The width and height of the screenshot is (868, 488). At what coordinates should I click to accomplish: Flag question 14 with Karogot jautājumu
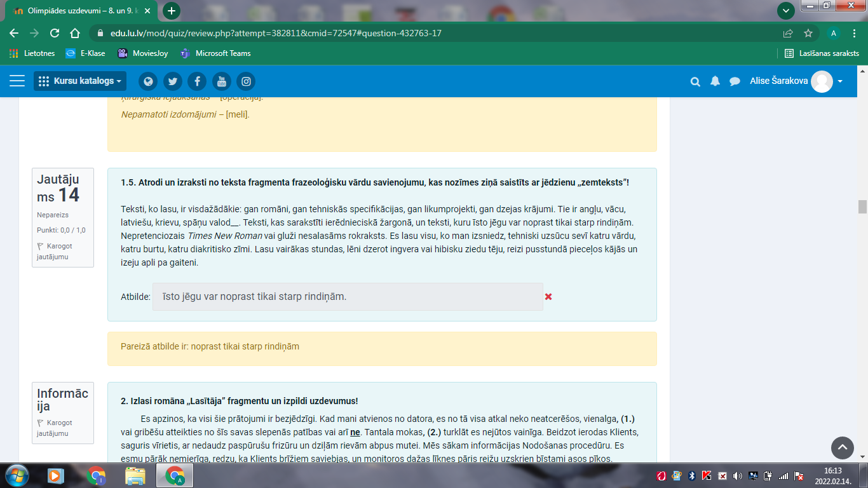click(x=55, y=251)
